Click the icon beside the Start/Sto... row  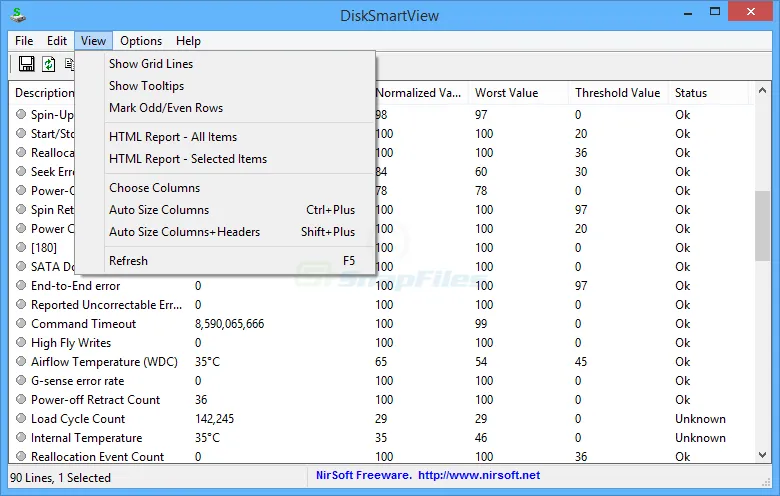pyautogui.click(x=21, y=133)
